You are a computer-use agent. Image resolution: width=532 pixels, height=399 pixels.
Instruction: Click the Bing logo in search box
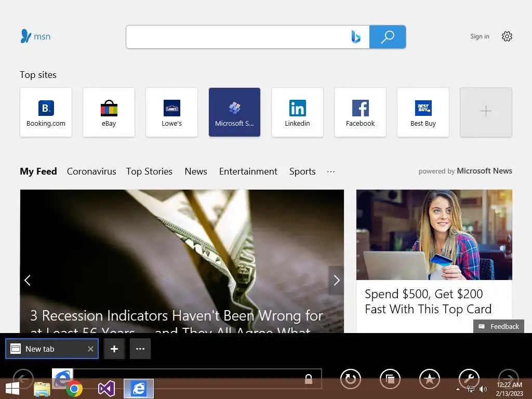coord(355,37)
